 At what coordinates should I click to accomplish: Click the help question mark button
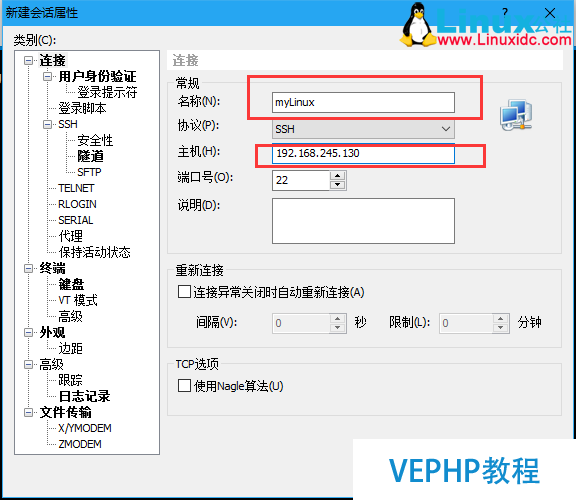pyautogui.click(x=505, y=13)
